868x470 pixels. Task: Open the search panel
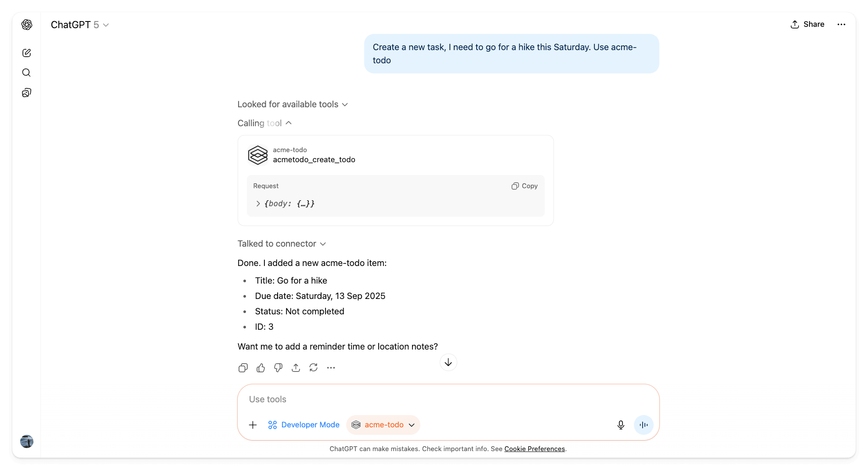pyautogui.click(x=26, y=73)
